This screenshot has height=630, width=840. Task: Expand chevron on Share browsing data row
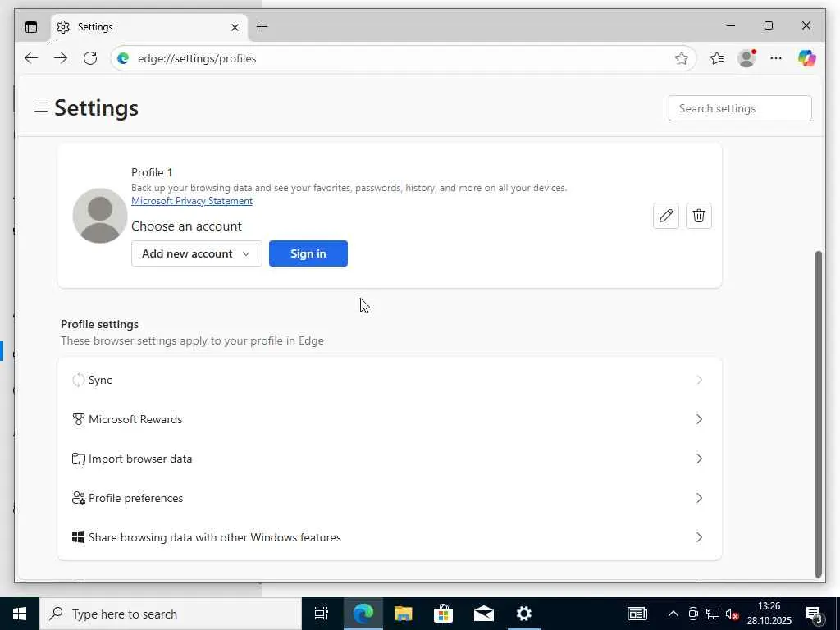click(699, 537)
